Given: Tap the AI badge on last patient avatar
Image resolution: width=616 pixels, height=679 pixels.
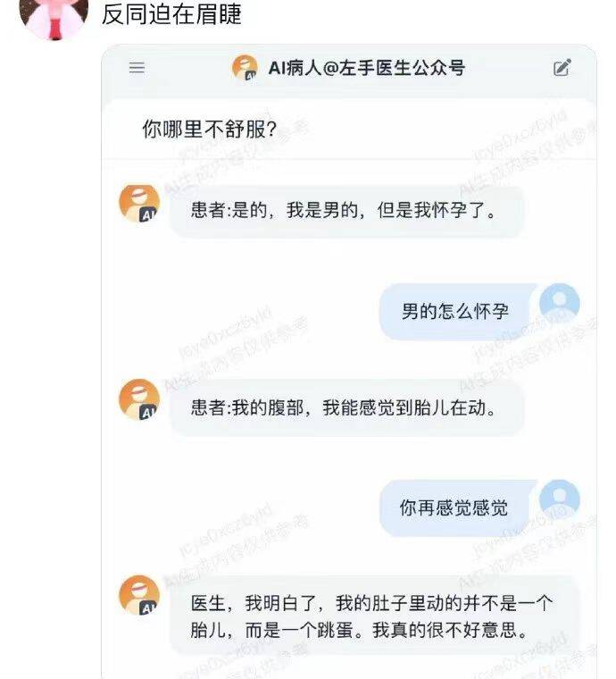Looking at the screenshot, I should coord(148,608).
